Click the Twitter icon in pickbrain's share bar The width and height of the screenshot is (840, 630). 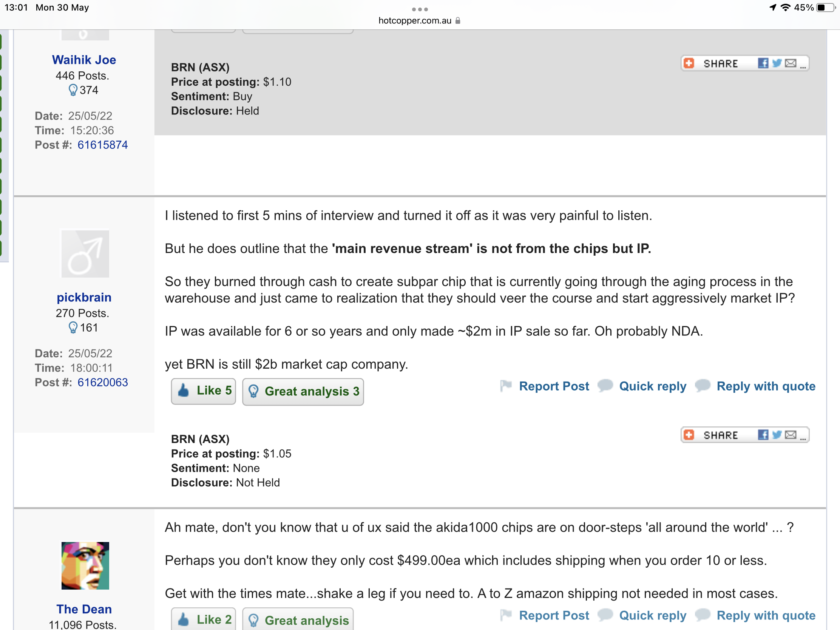point(777,435)
